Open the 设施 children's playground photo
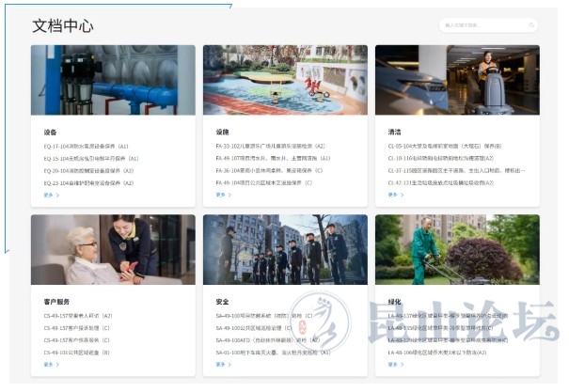 [x=285, y=80]
